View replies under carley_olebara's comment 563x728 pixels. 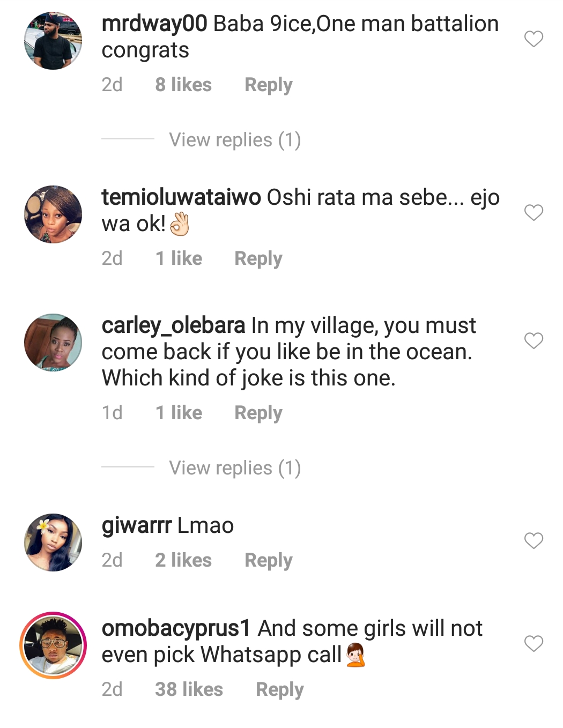click(x=235, y=468)
